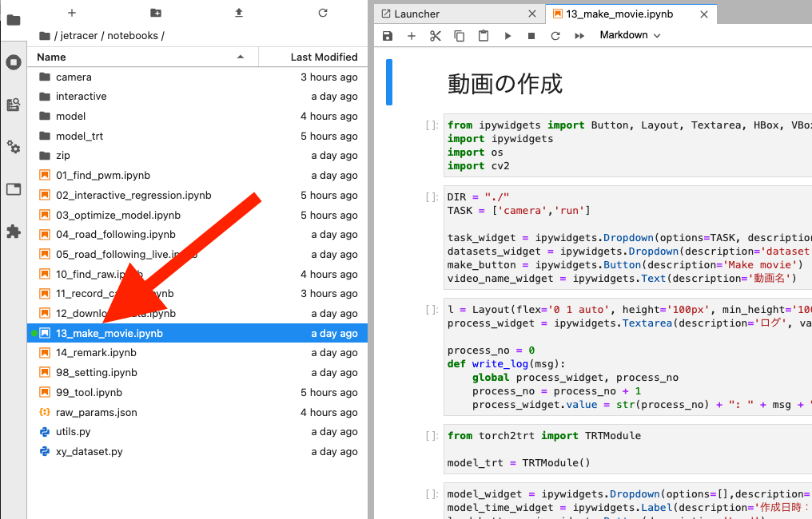Select utils.py file
This screenshot has width=812, height=519.
pyautogui.click(x=197, y=432)
